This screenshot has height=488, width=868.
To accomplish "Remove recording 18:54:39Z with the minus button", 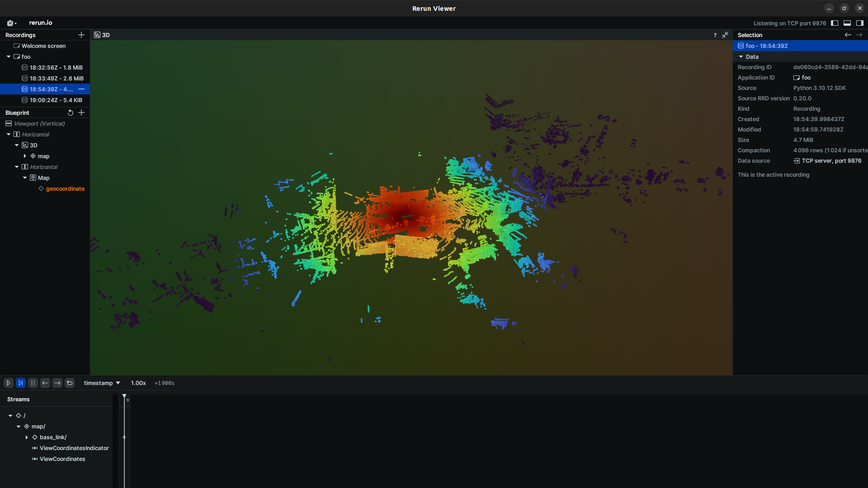I will 81,89.
